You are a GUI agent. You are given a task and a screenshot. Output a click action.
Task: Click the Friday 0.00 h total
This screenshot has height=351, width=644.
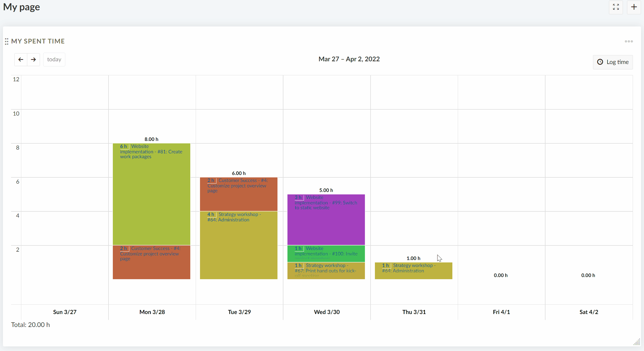(x=501, y=275)
